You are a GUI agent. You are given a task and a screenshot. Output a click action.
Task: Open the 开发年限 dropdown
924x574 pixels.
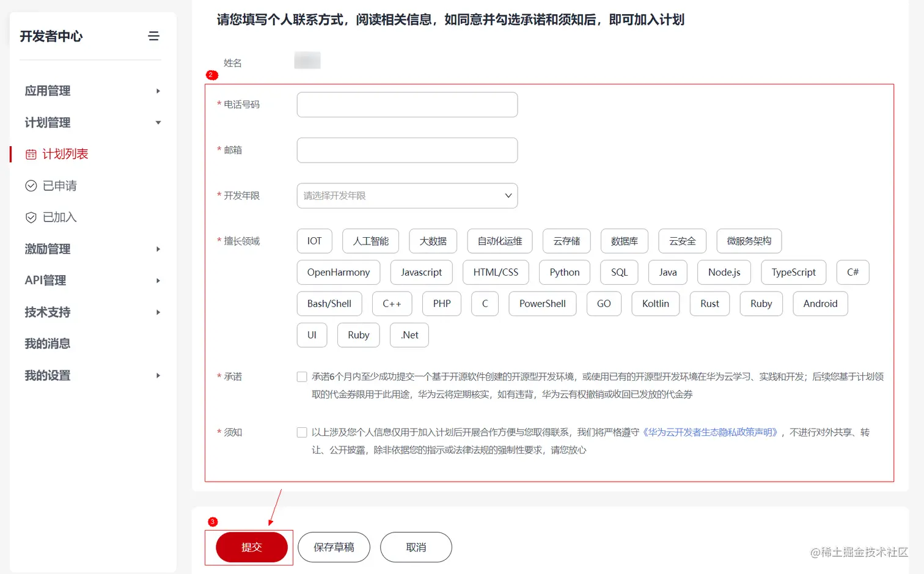(407, 196)
